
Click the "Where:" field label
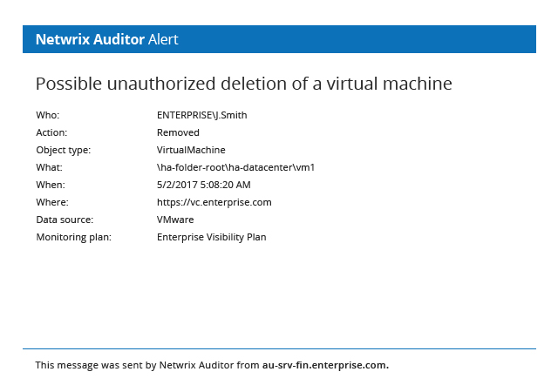pyautogui.click(x=51, y=202)
